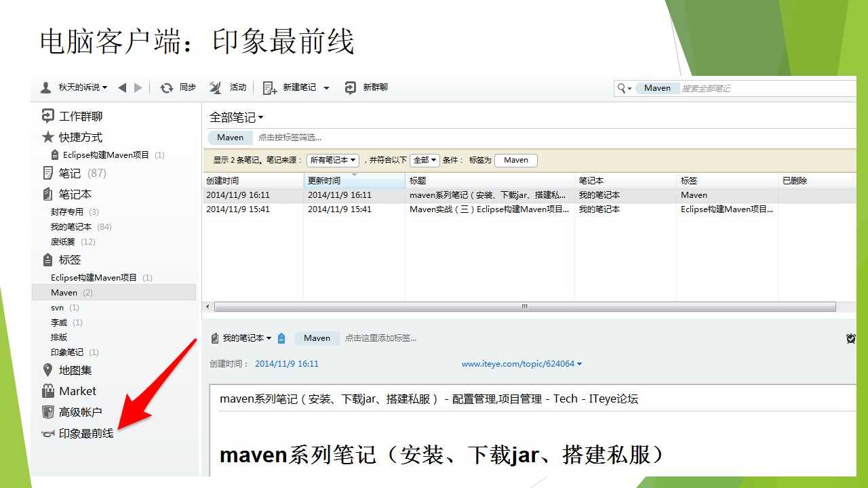The image size is (868, 488).
Task: Select the 排版 tag
Action: (x=59, y=337)
